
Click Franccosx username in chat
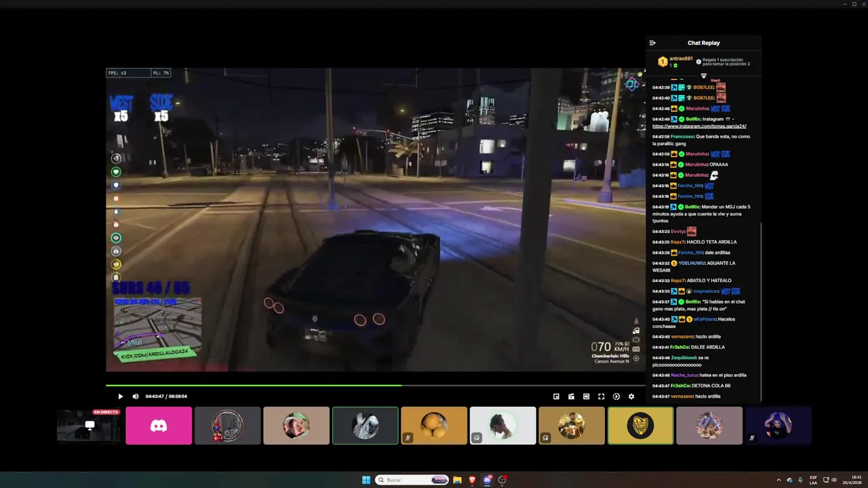click(x=682, y=136)
